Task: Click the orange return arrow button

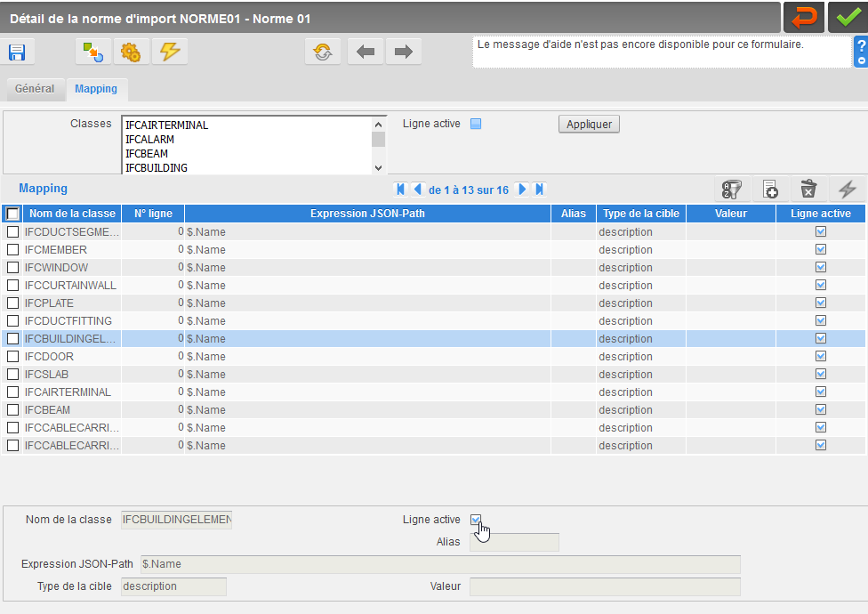Action: (804, 18)
